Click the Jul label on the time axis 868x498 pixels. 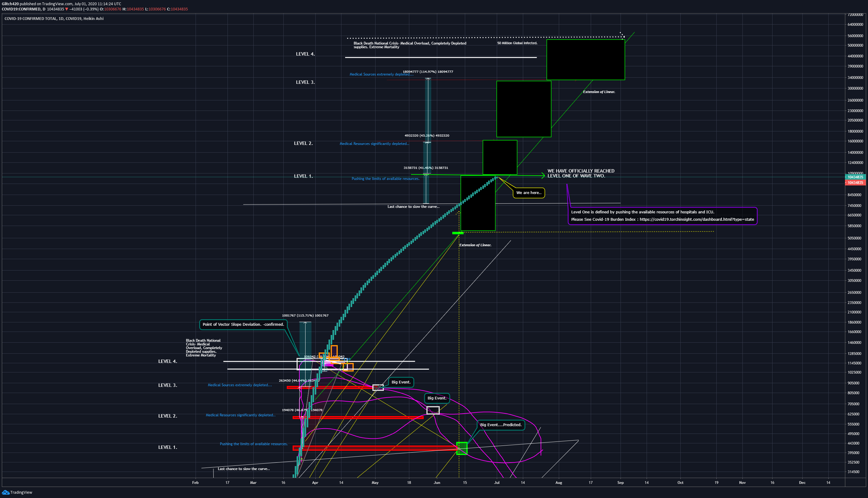[x=496, y=483]
